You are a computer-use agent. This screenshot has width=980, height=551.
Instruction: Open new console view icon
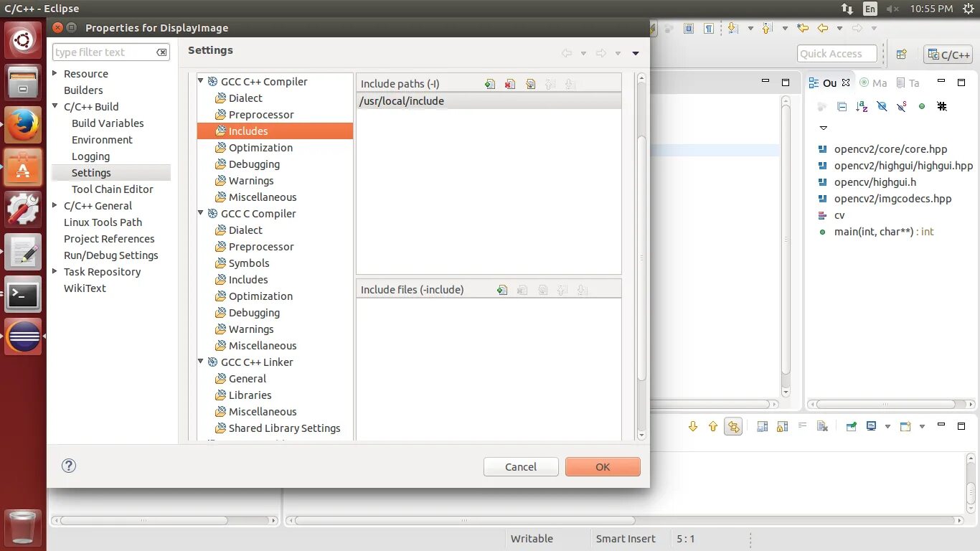(x=905, y=426)
